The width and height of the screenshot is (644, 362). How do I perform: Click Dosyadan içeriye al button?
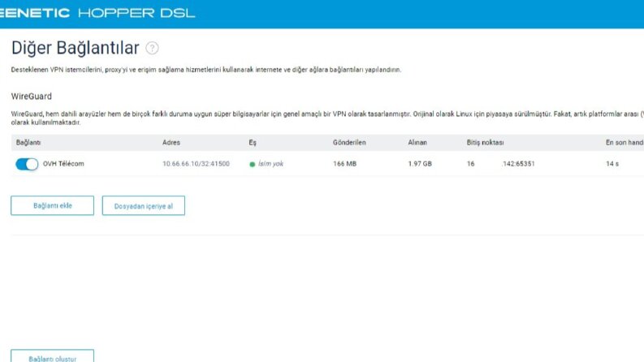144,205
